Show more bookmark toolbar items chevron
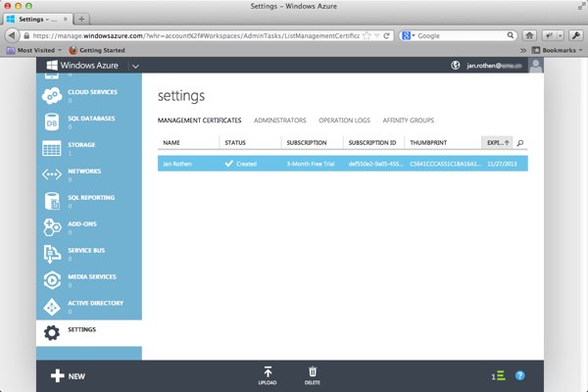 pos(523,50)
